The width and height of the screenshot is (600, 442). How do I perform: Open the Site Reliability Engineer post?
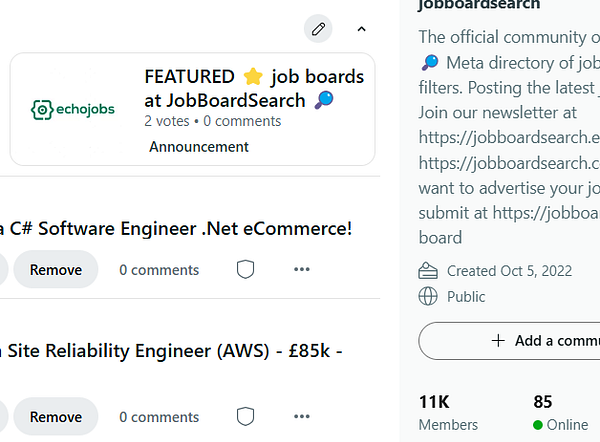tap(172, 351)
